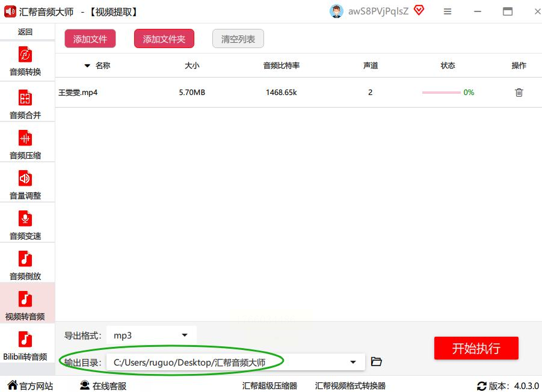This screenshot has height=392, width=542.
Task: Click the red VIP diamond icon
Action: (x=419, y=11)
